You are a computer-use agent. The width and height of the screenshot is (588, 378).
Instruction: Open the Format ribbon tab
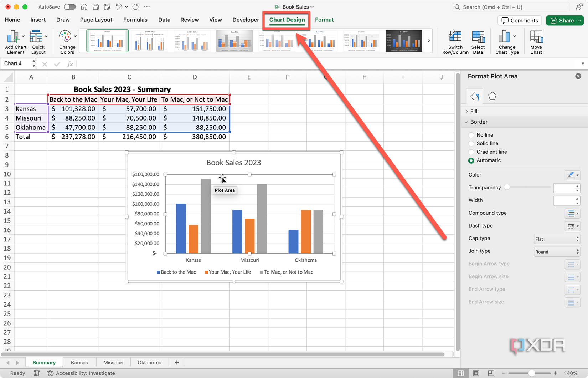(324, 20)
